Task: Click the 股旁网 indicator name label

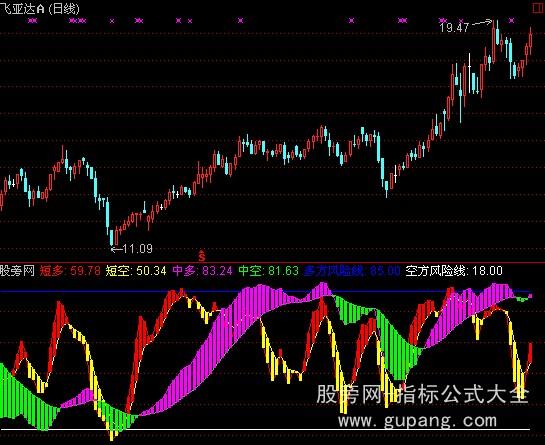Action: pyautogui.click(x=17, y=270)
